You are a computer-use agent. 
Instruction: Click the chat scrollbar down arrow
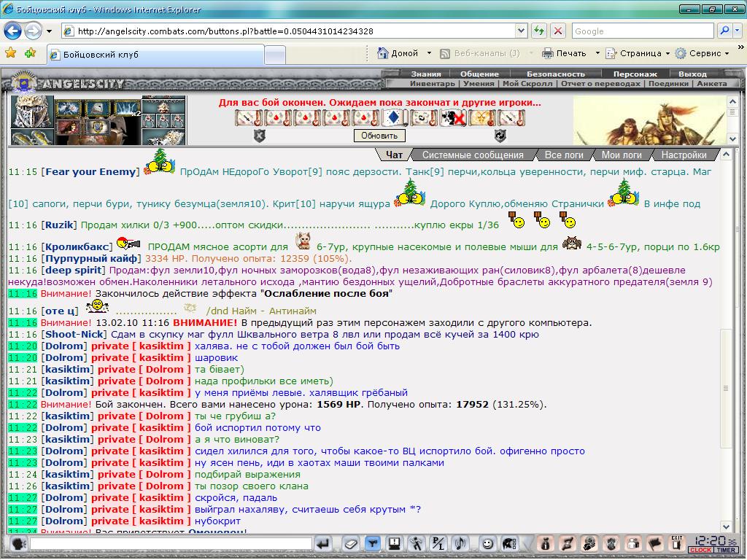726,526
